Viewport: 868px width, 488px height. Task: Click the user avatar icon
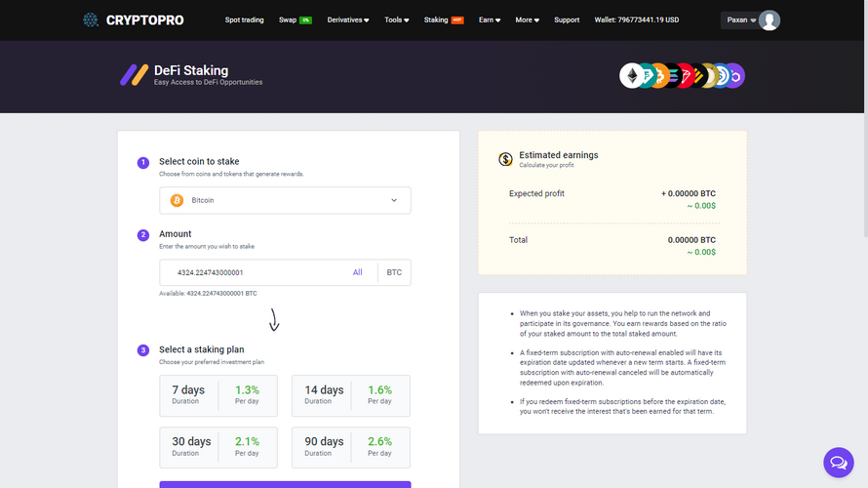[x=769, y=20]
